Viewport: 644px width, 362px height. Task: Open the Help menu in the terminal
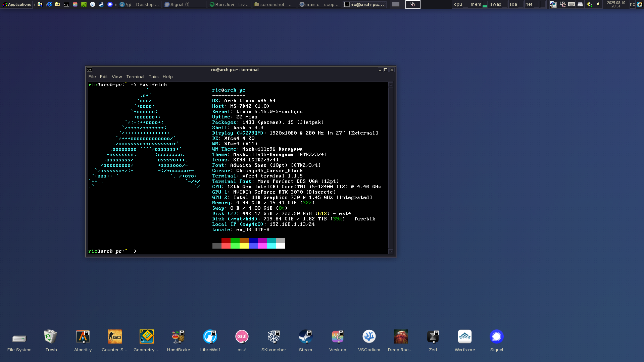[x=167, y=77]
